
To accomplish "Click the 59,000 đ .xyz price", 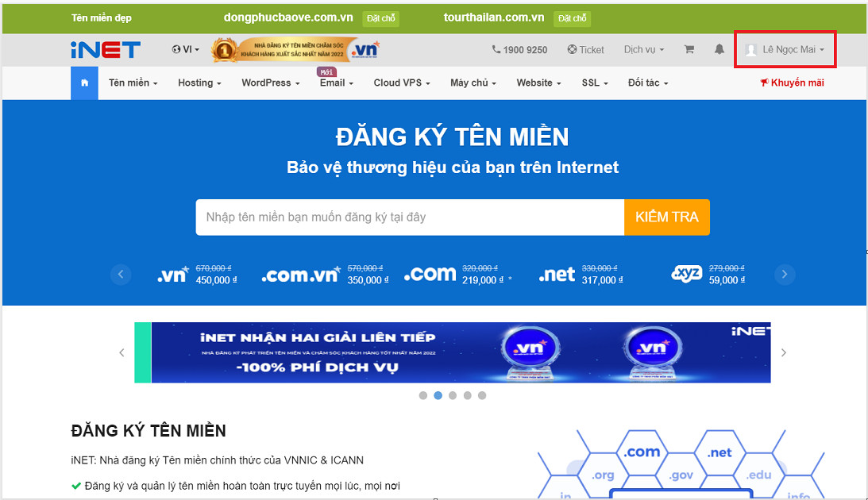I will coord(727,280).
